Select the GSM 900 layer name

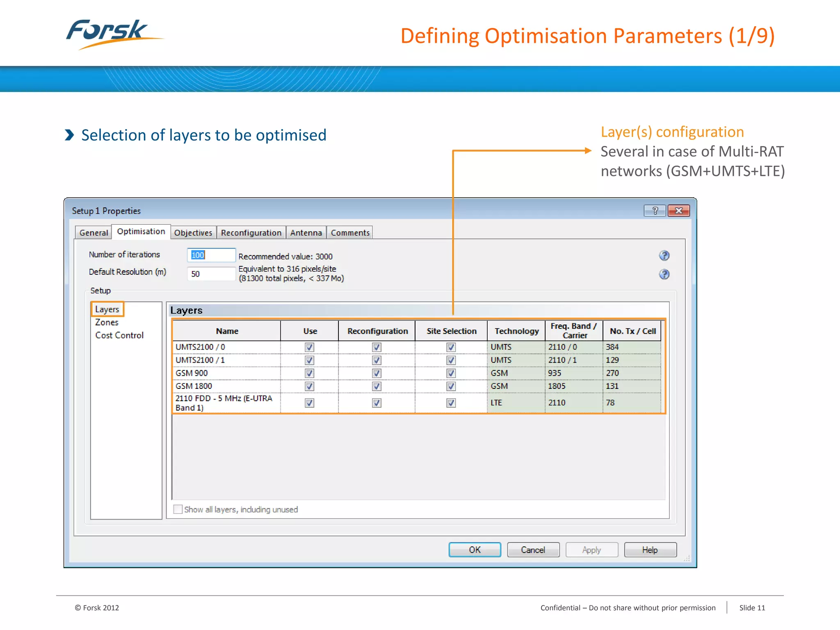(226, 373)
